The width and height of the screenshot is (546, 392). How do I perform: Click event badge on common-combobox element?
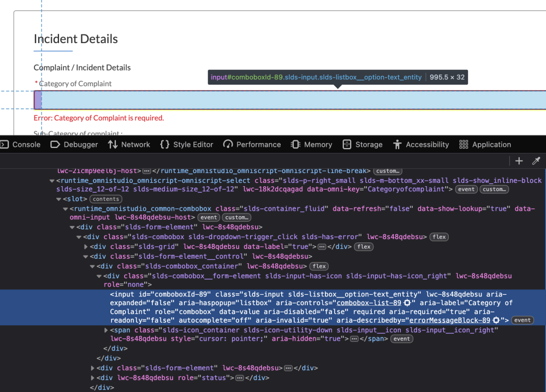(209, 218)
